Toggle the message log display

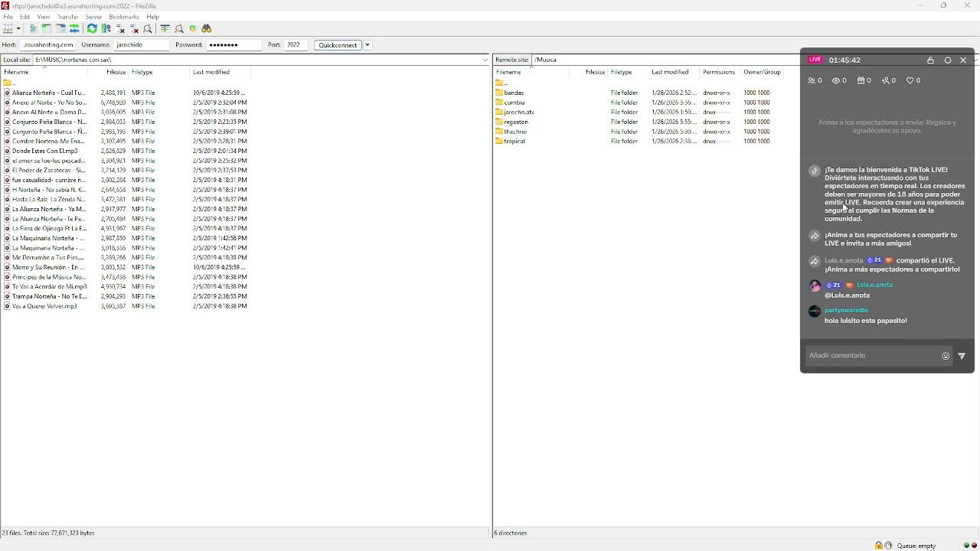[x=33, y=28]
